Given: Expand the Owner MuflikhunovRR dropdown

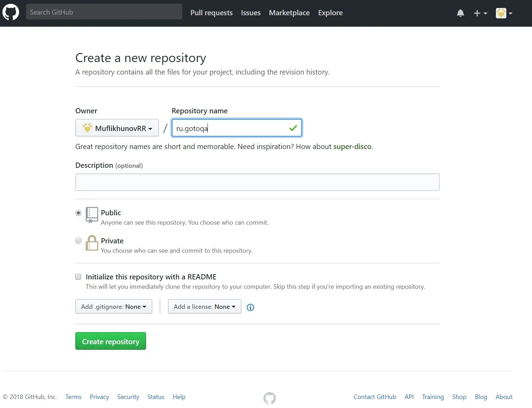Looking at the screenshot, I should pos(117,128).
